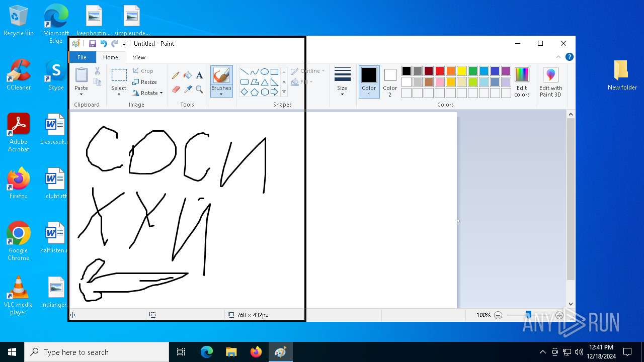The width and height of the screenshot is (644, 362).
Task: Select the Text tool
Action: (x=199, y=75)
